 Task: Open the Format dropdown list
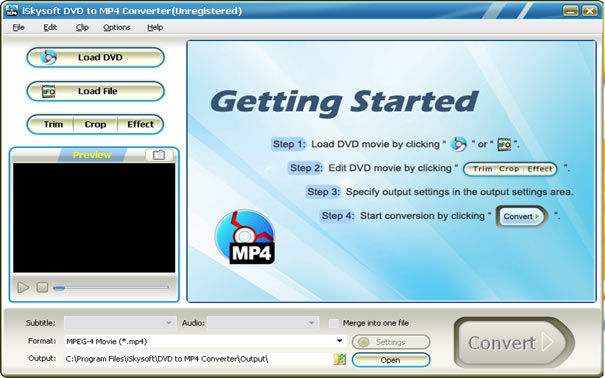tap(340, 341)
